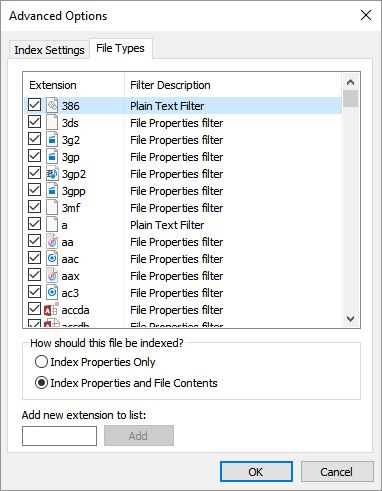Click the aac audio file icon
This screenshot has width=382, height=491.
[x=52, y=259]
